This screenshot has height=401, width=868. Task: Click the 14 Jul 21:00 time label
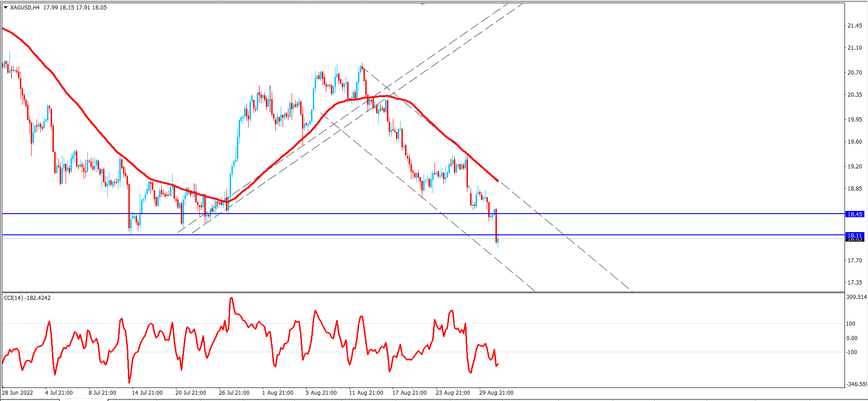click(147, 393)
